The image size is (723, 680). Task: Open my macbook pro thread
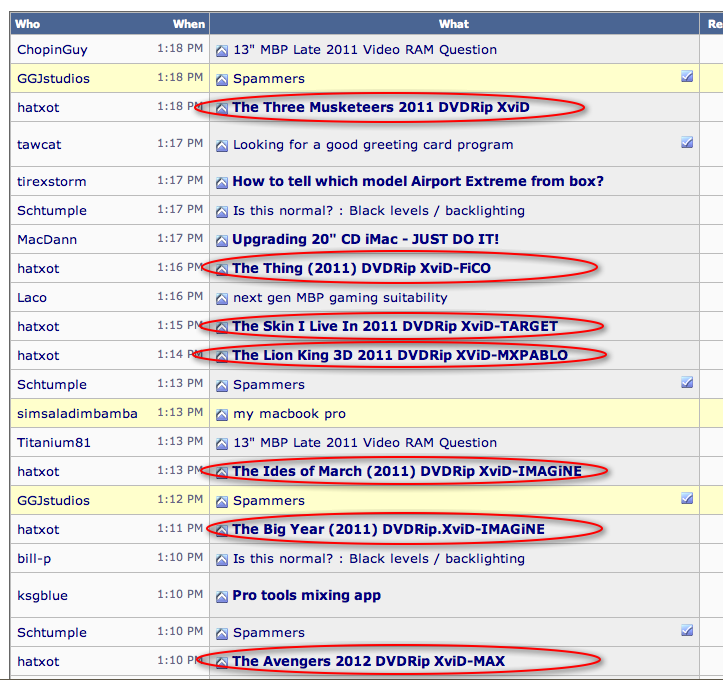(x=290, y=414)
